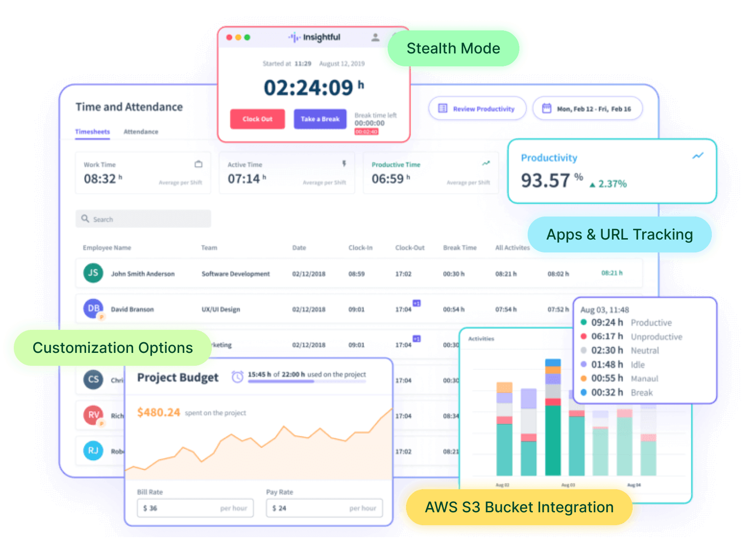
Task: Click the Software Development team cell
Action: tap(236, 274)
